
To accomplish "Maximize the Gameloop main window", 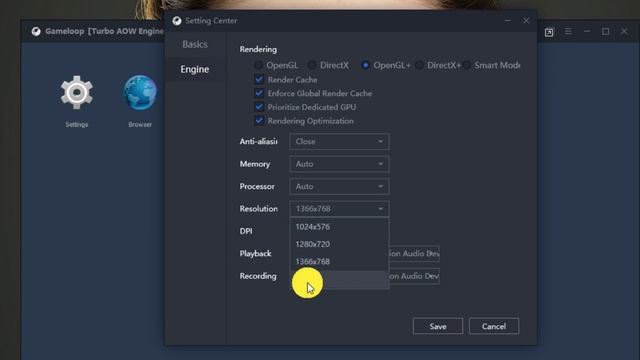I will [605, 31].
